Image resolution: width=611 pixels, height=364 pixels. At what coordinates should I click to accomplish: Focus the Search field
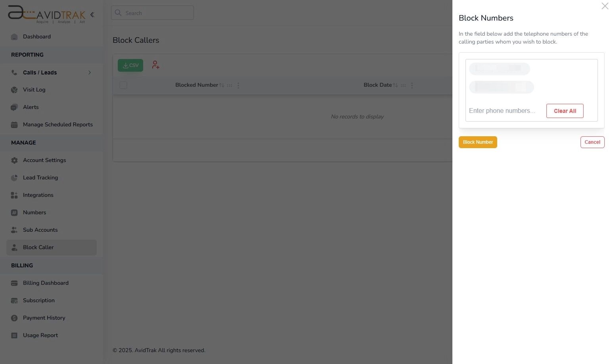tap(152, 13)
